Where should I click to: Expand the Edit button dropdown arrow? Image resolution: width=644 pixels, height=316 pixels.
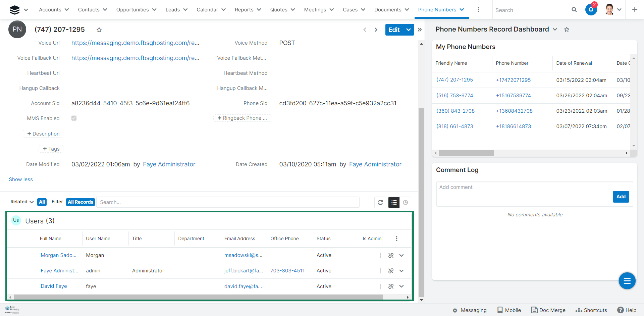pos(409,30)
